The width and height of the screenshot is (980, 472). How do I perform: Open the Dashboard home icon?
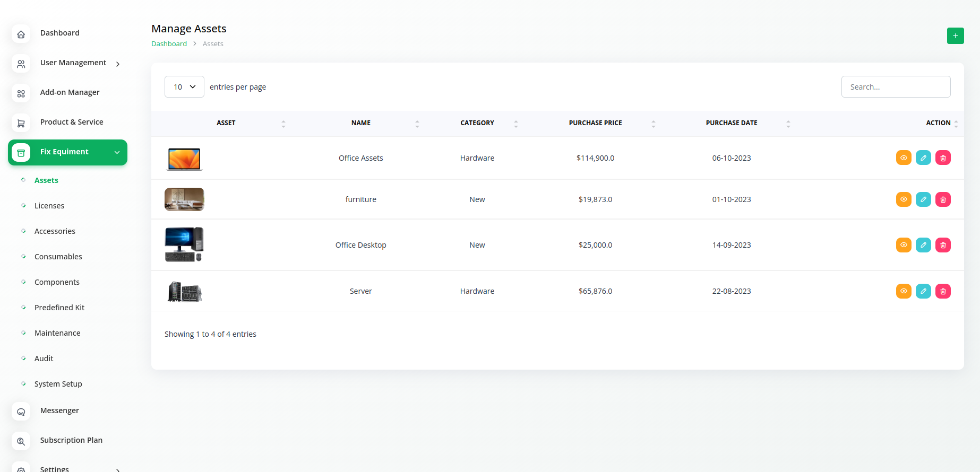point(21,34)
